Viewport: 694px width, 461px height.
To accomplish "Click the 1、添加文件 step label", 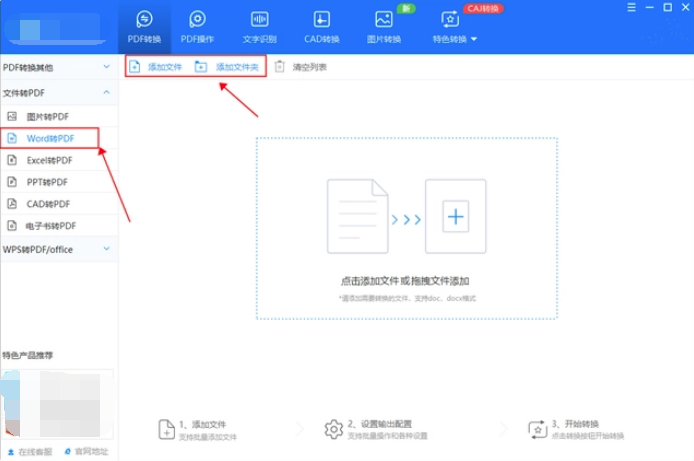I will (x=203, y=424).
